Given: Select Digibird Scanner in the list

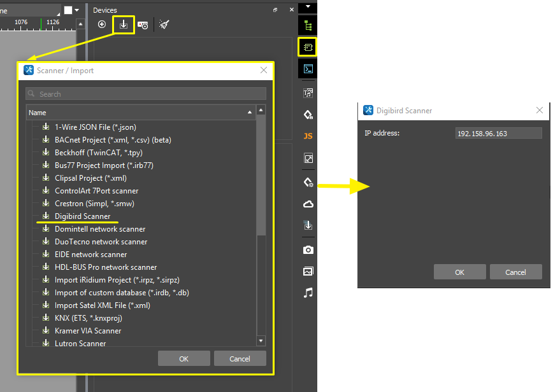Looking at the screenshot, I should point(82,216).
